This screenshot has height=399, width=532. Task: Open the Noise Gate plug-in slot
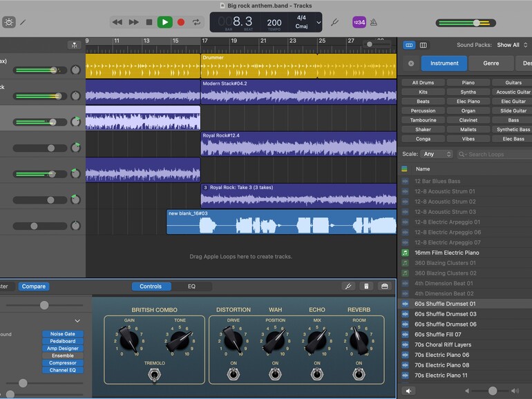tap(63, 334)
